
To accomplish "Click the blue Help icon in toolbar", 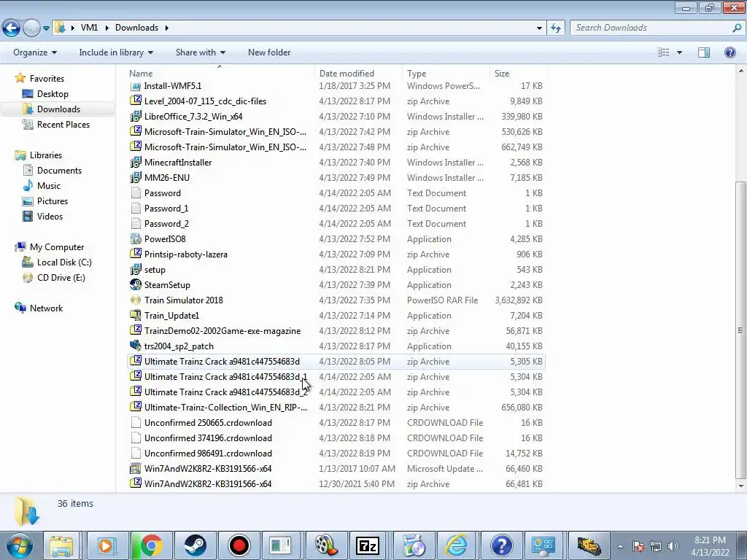I will 729,52.
